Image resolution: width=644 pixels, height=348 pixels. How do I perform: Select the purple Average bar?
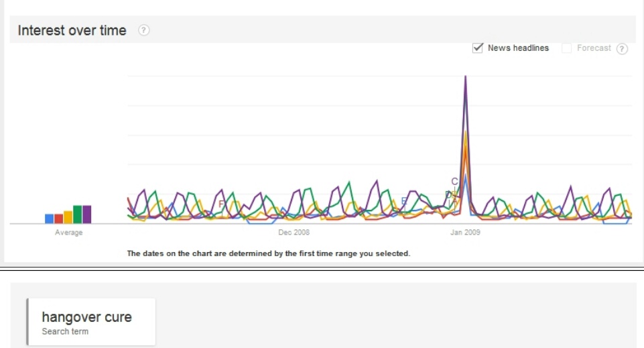86,214
